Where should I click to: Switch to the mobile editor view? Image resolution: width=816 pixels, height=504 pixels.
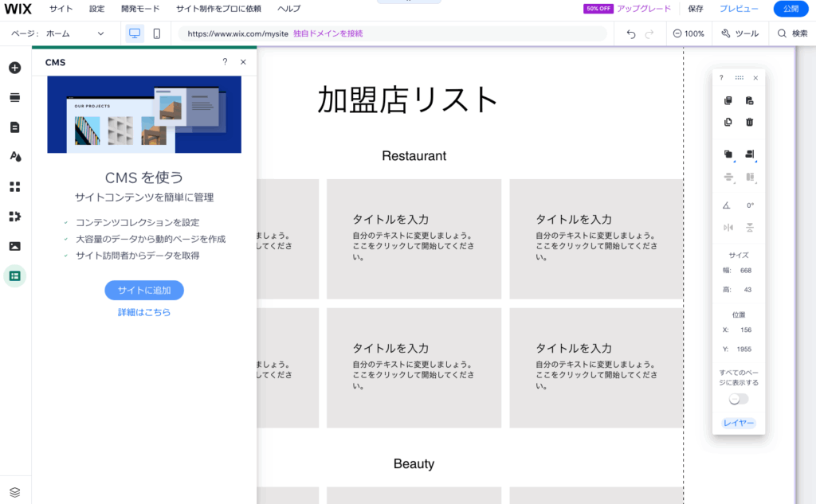click(x=156, y=33)
